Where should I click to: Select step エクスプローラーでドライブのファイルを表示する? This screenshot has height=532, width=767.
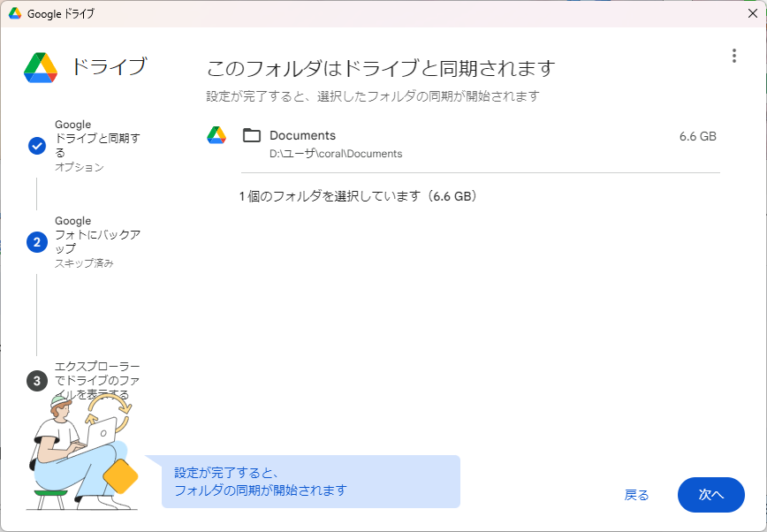click(97, 380)
